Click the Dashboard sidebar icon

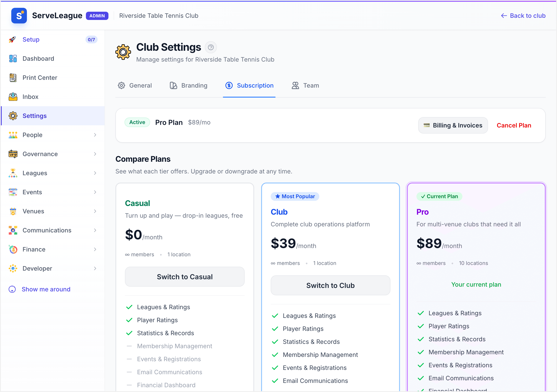pyautogui.click(x=13, y=59)
